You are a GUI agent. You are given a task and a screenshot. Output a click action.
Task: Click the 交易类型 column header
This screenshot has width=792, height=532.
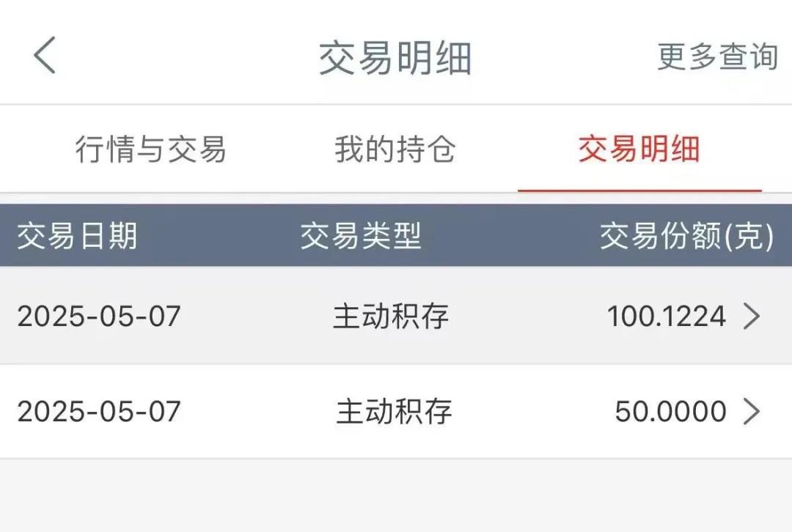pyautogui.click(x=361, y=236)
